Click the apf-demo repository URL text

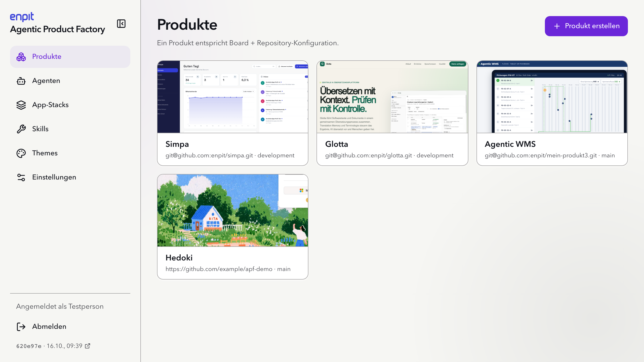coord(228,269)
